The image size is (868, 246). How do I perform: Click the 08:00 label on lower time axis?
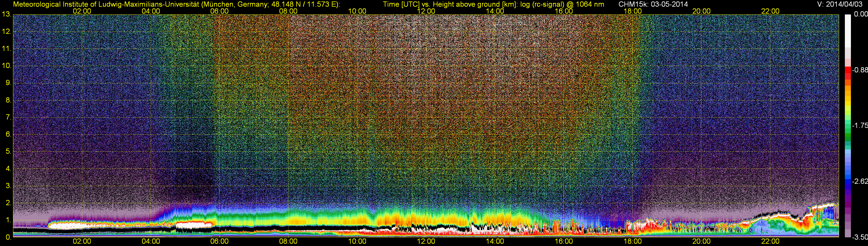pyautogui.click(x=288, y=242)
